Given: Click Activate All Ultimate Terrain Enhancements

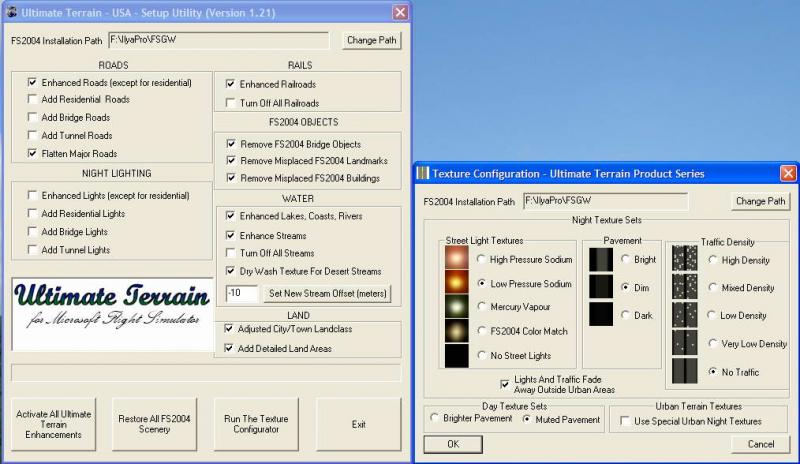Looking at the screenshot, I should [54, 424].
